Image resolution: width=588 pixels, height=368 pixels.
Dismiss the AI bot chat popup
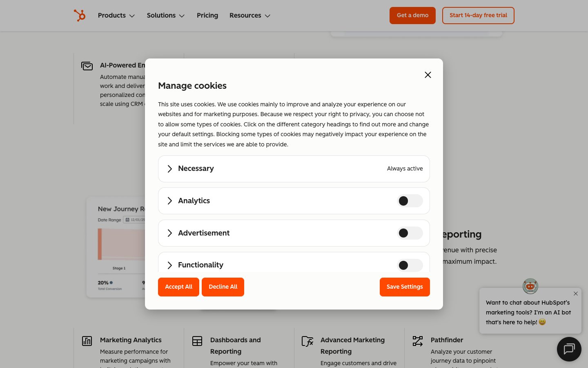tap(575, 294)
